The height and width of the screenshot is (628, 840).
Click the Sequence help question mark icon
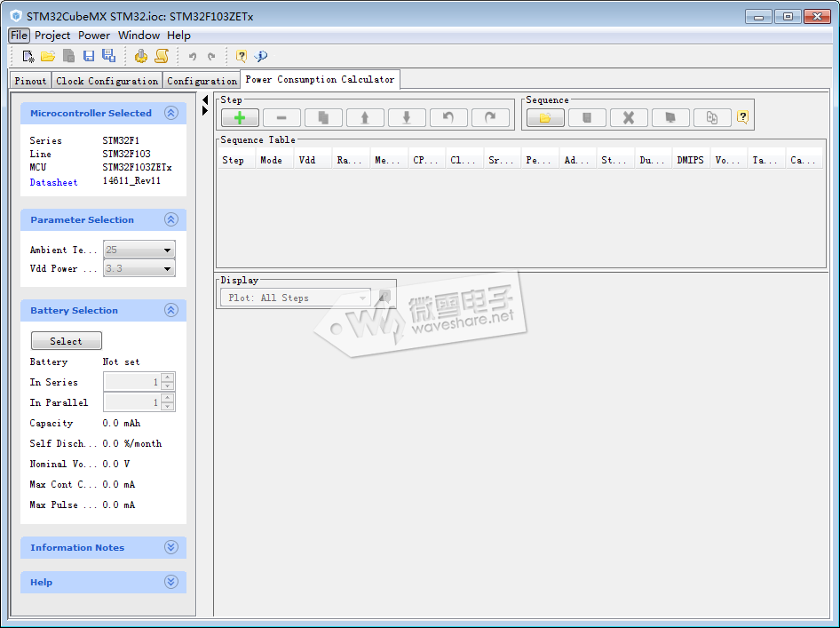(743, 117)
